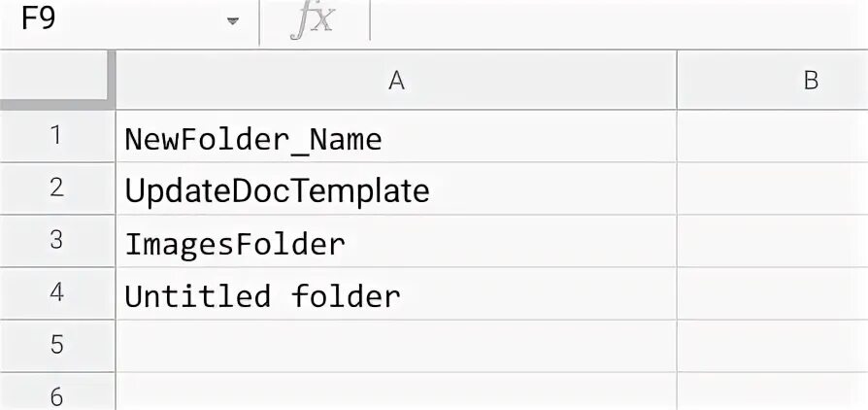Select the Untitled folder cell
868x410 pixels.
click(x=396, y=294)
